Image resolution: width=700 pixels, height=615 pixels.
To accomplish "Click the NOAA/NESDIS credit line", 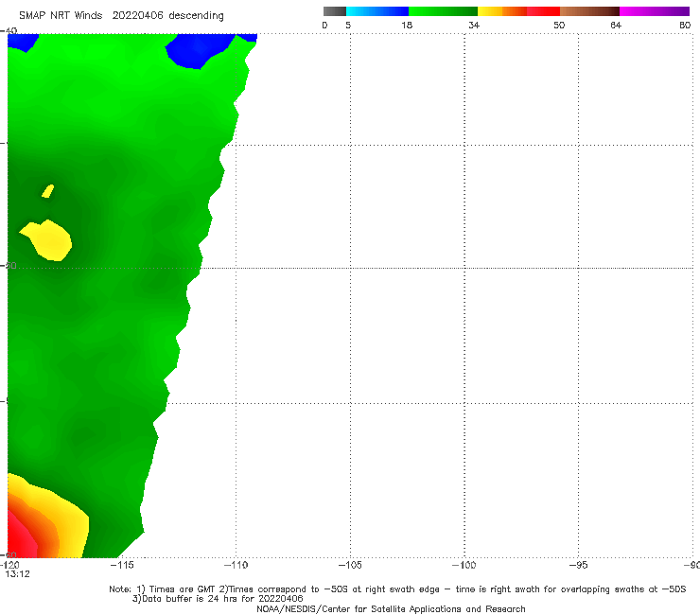I will point(391,608).
